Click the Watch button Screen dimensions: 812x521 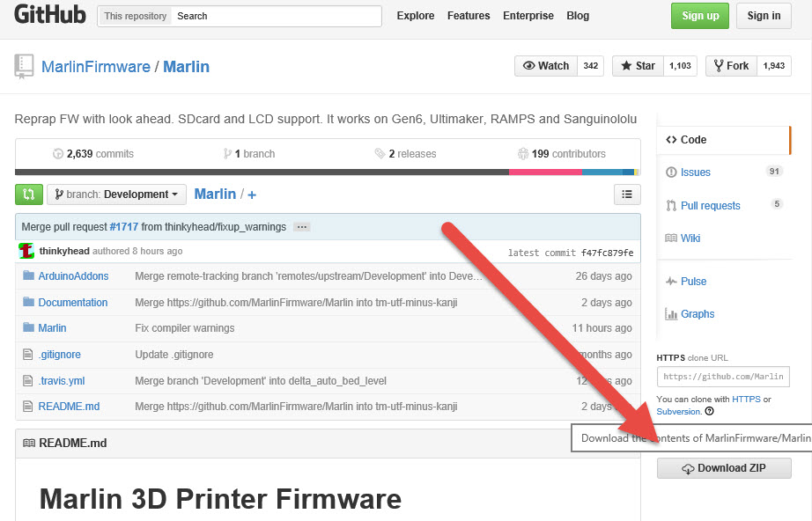point(546,66)
